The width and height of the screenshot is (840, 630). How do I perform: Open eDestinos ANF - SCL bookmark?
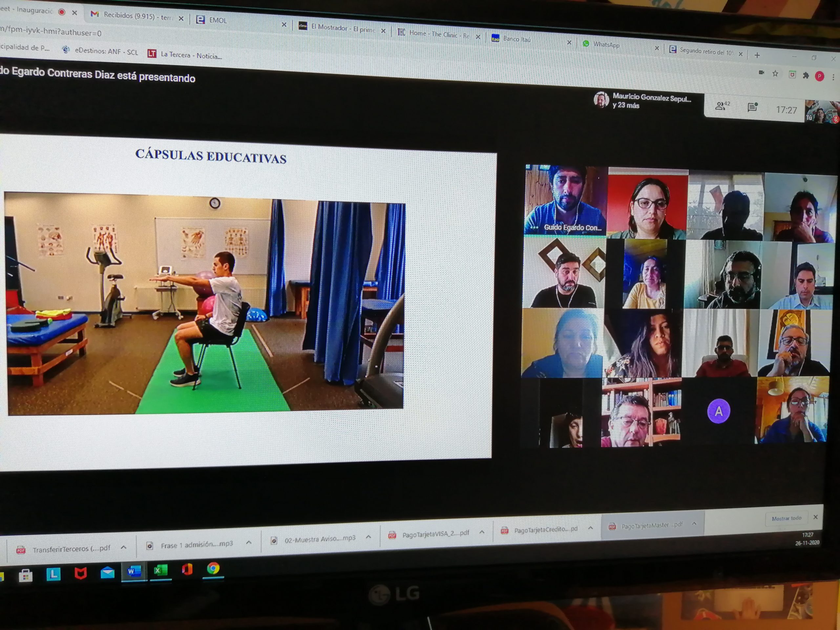(99, 51)
